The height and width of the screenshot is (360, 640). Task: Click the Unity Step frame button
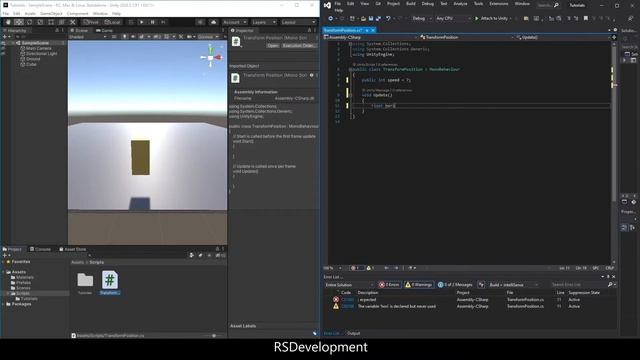coord(163,22)
